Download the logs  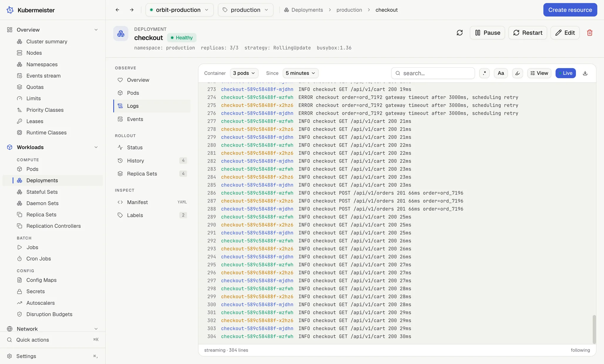[585, 73]
